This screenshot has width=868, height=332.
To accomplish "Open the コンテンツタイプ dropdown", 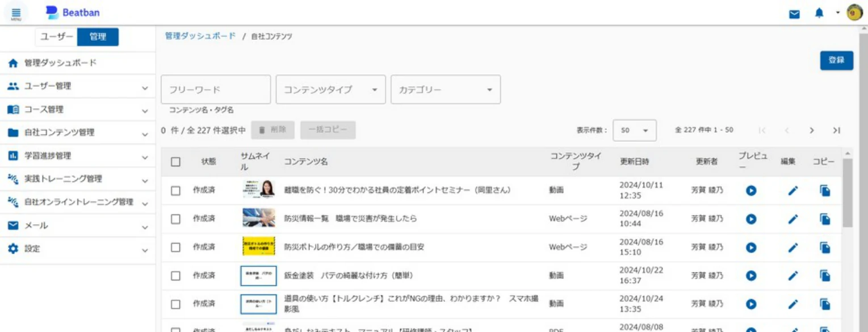I will [331, 90].
